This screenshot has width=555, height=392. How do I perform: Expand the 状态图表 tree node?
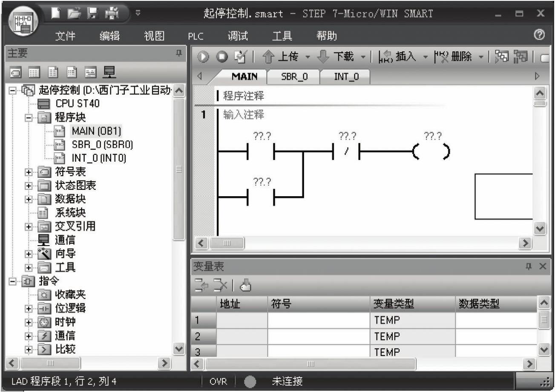click(x=29, y=186)
